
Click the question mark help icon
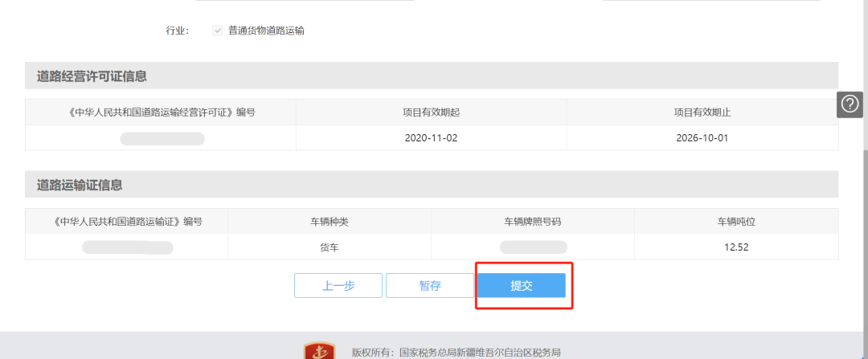tap(850, 104)
